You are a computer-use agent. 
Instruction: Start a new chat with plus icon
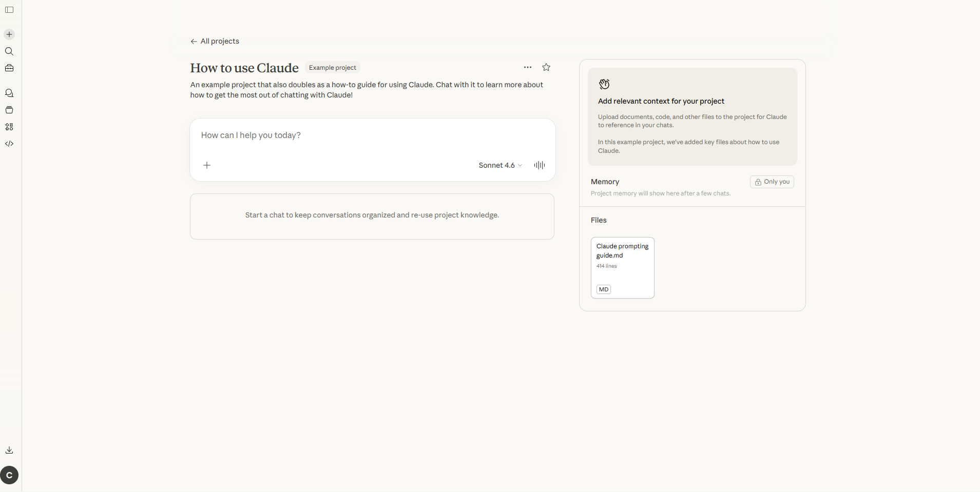pyautogui.click(x=9, y=34)
